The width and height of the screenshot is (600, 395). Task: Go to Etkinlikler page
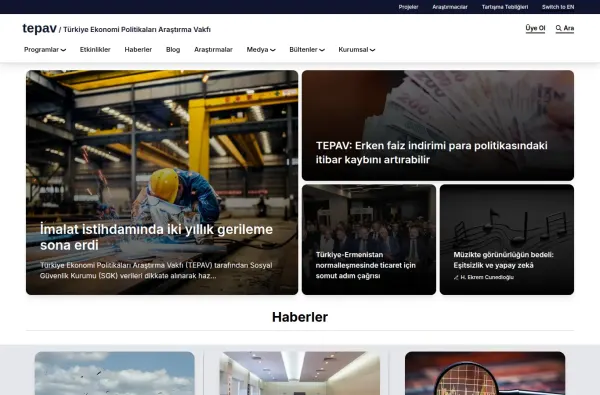[x=95, y=50]
